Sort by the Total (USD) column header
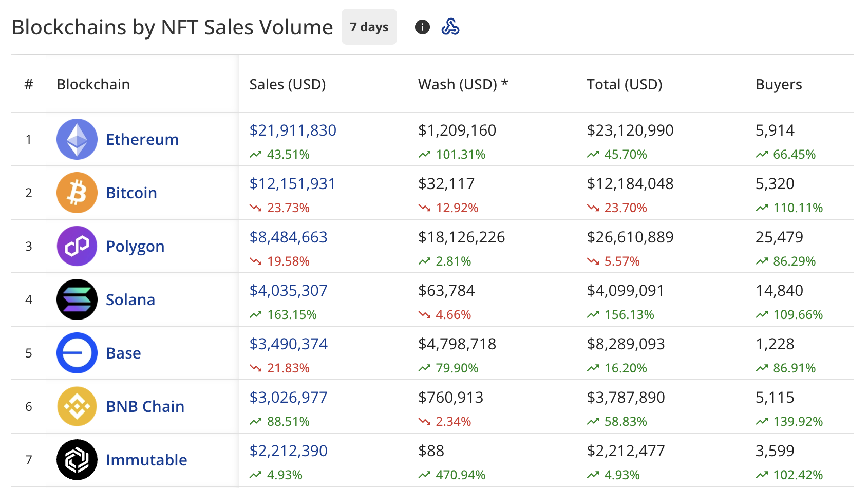The image size is (868, 488). tap(625, 84)
